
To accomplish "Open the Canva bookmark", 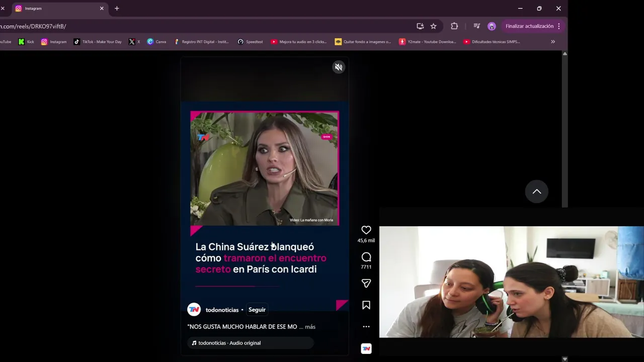I will (x=156, y=42).
